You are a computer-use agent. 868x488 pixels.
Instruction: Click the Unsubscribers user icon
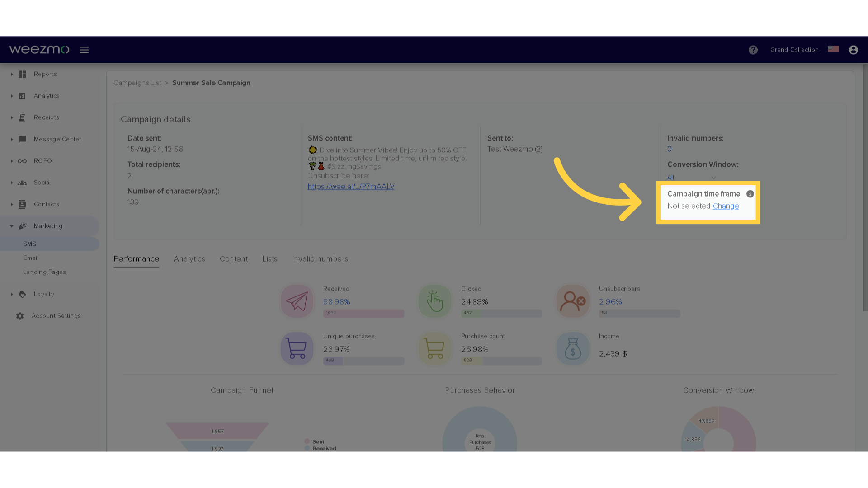[x=573, y=301]
